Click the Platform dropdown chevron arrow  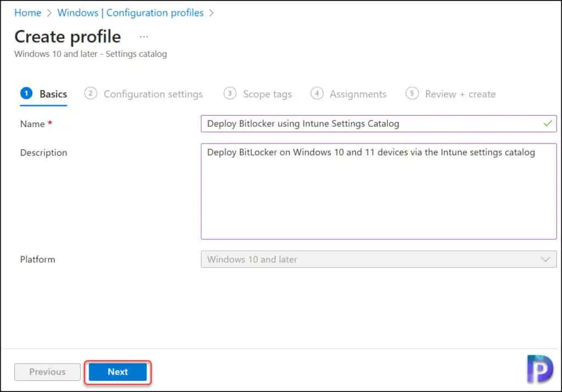click(545, 259)
